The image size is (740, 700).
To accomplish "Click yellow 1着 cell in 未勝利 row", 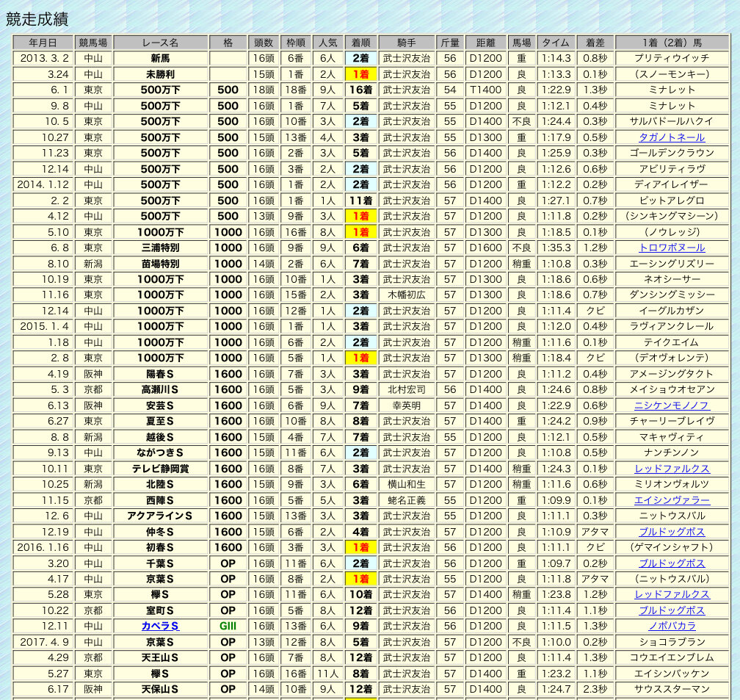I will coord(360,74).
